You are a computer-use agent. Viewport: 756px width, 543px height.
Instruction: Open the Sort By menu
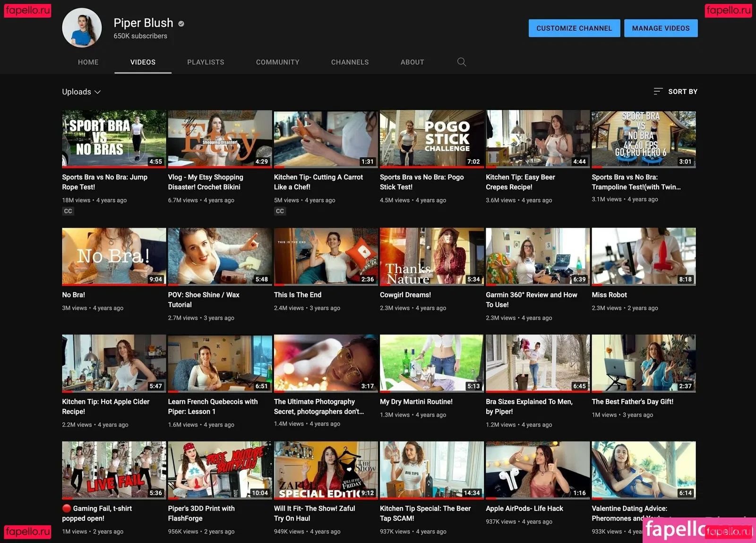[682, 92]
